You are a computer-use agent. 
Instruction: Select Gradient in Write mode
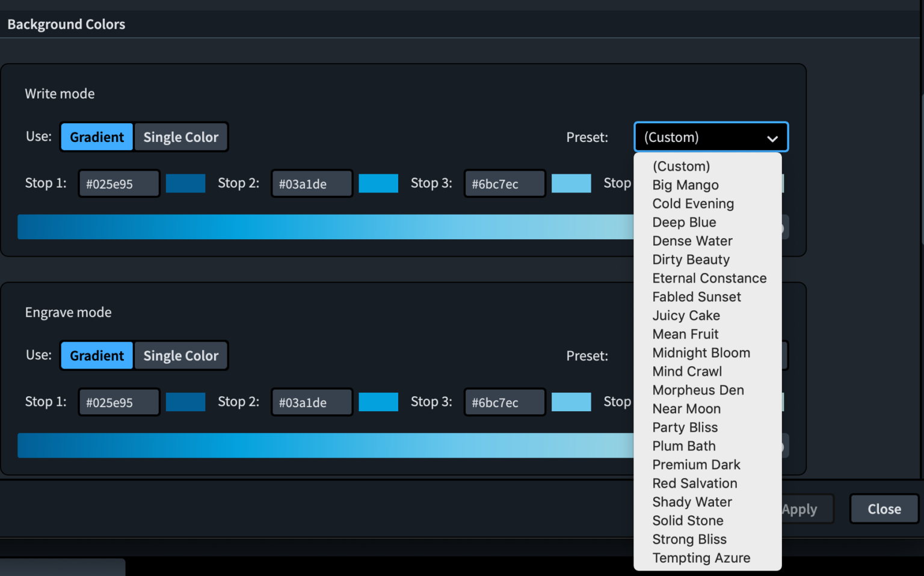[97, 137]
